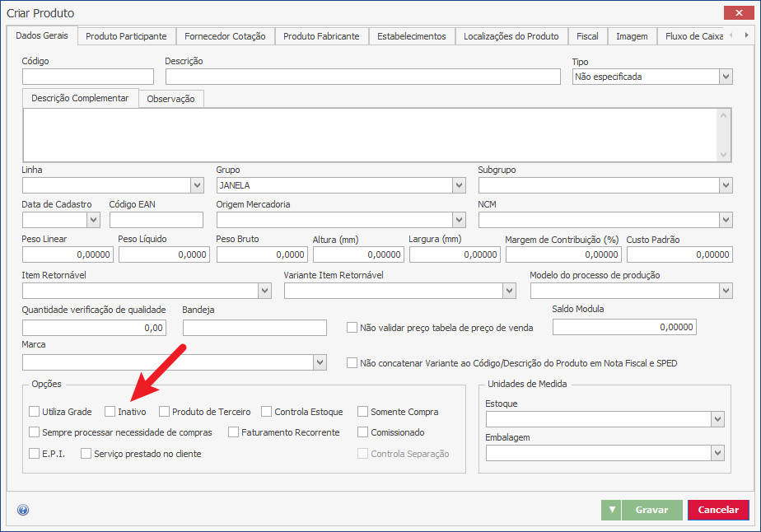Image resolution: width=761 pixels, height=532 pixels.
Task: Focus the Altura (mm) field
Action: 358,254
